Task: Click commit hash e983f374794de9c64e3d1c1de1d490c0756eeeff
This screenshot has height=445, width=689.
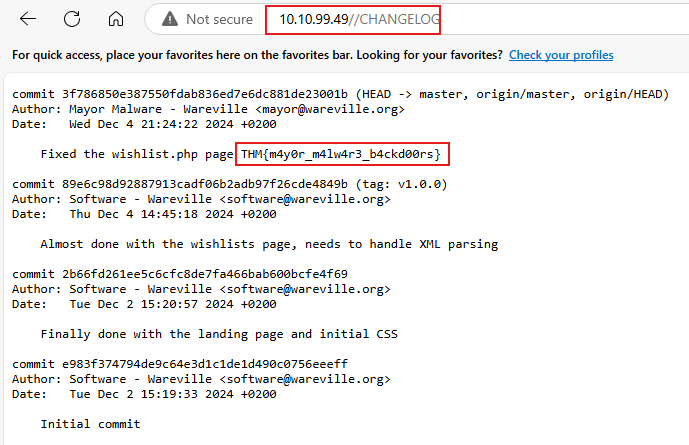Action: pos(205,364)
